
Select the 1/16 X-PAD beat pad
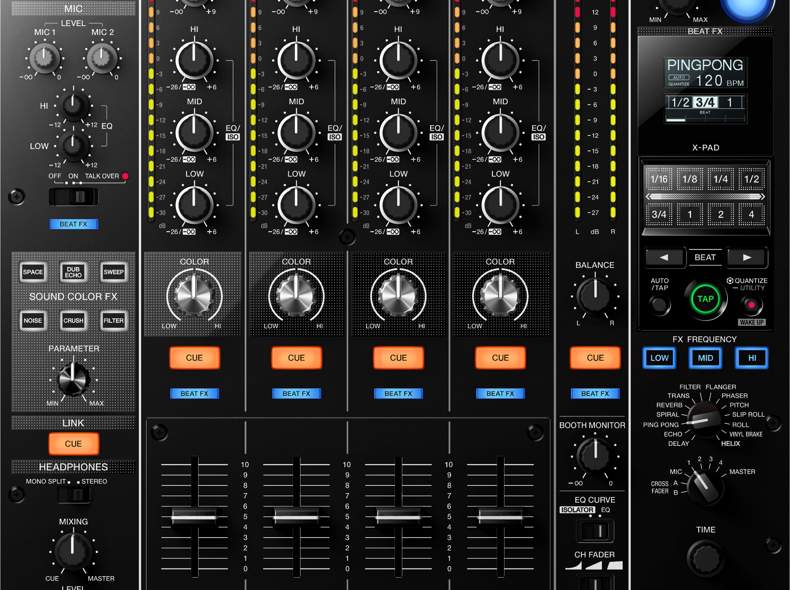click(659, 179)
